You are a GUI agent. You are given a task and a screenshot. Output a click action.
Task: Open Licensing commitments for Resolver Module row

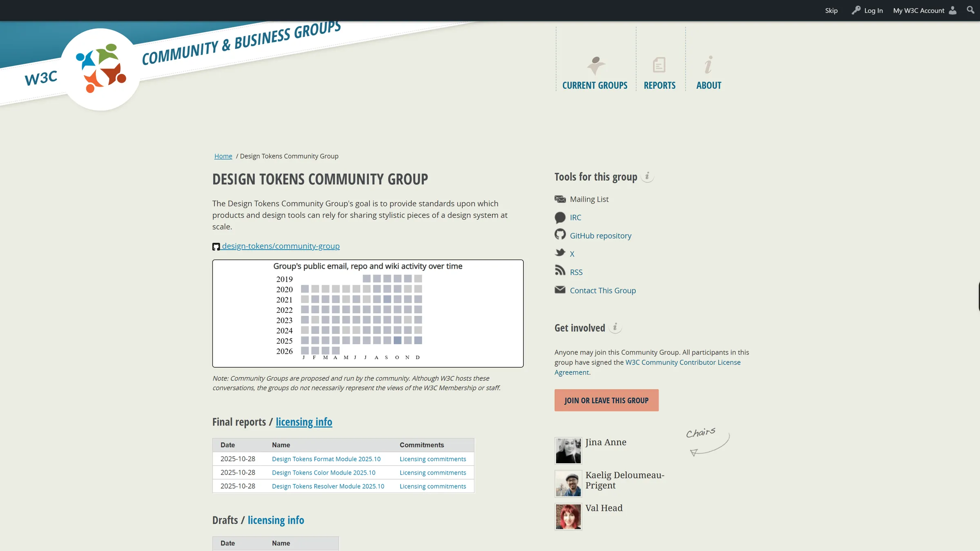433,486
